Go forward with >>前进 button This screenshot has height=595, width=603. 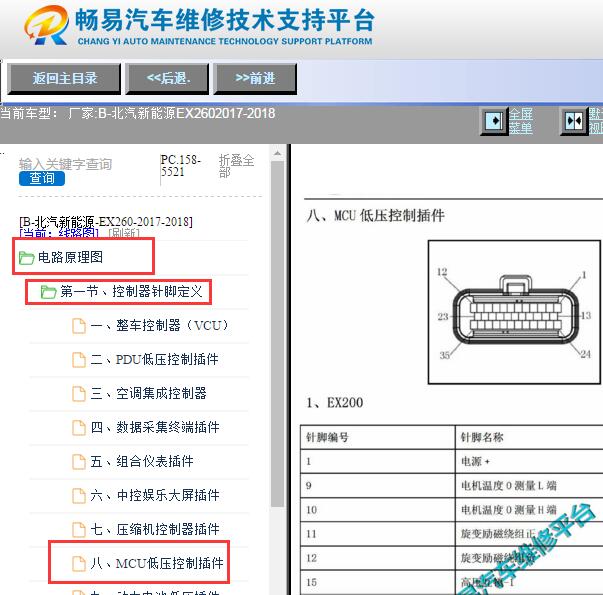coord(255,78)
